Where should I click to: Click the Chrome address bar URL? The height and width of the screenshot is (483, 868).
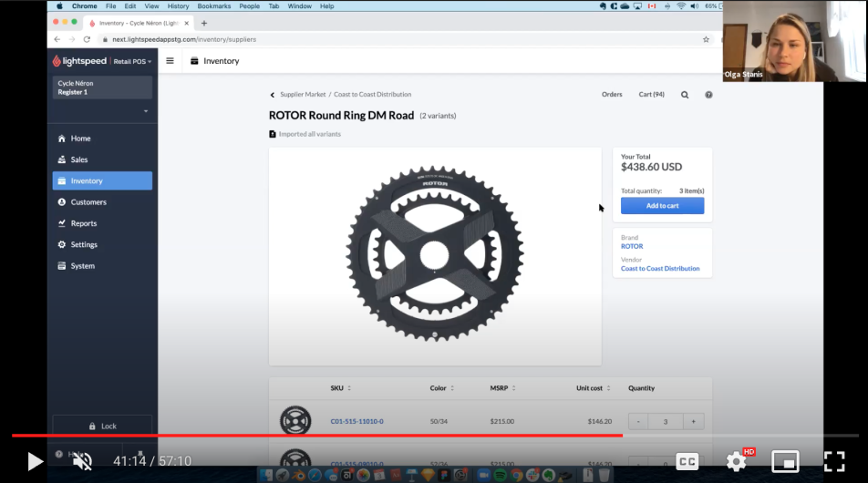click(x=184, y=40)
